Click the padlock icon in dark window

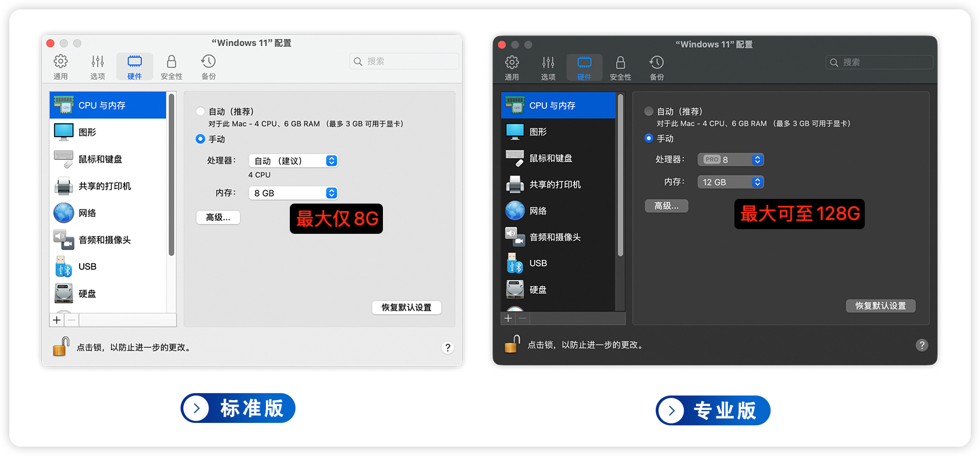coord(512,344)
